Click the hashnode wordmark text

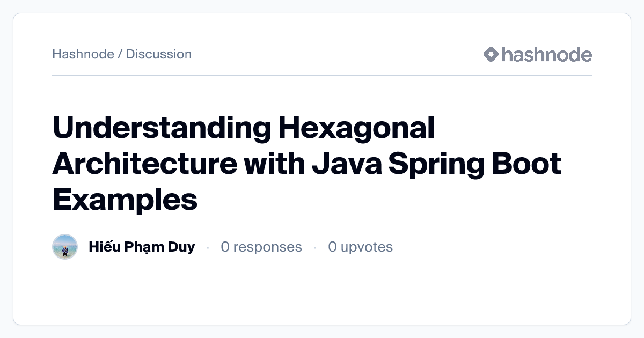click(x=546, y=54)
